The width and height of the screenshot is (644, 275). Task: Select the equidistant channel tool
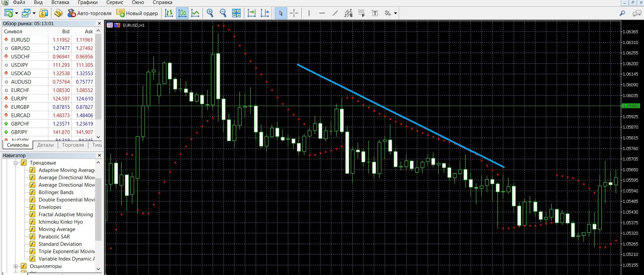coord(348,13)
